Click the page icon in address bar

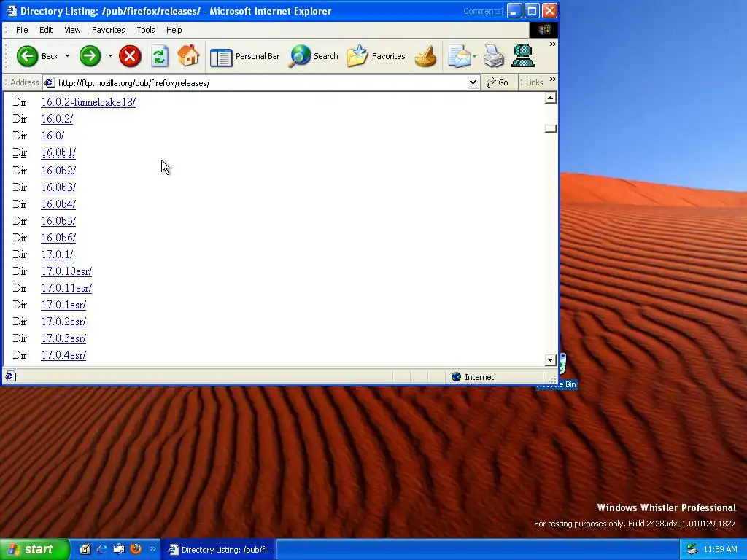pyautogui.click(x=50, y=83)
